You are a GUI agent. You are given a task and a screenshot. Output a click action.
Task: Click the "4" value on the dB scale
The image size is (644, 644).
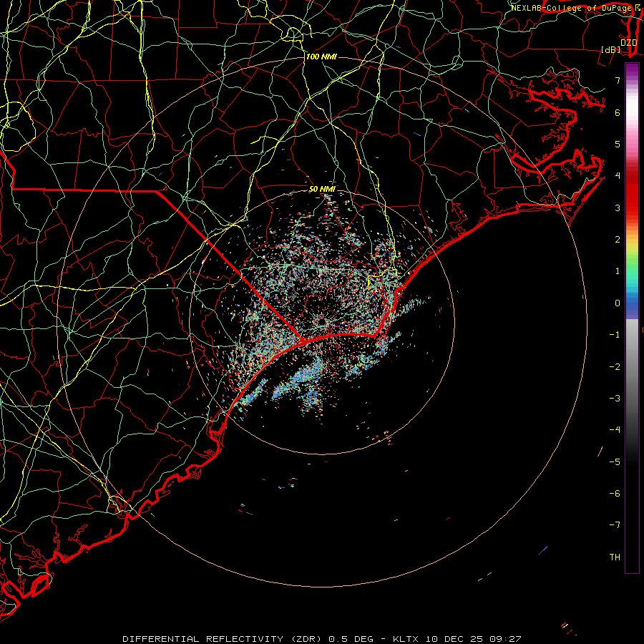[618, 176]
